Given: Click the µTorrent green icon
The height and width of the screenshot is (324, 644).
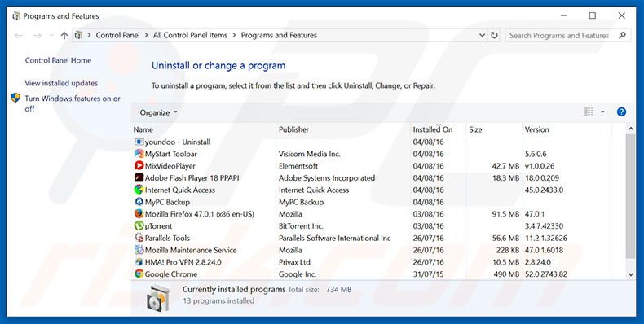Looking at the screenshot, I should pos(139,225).
